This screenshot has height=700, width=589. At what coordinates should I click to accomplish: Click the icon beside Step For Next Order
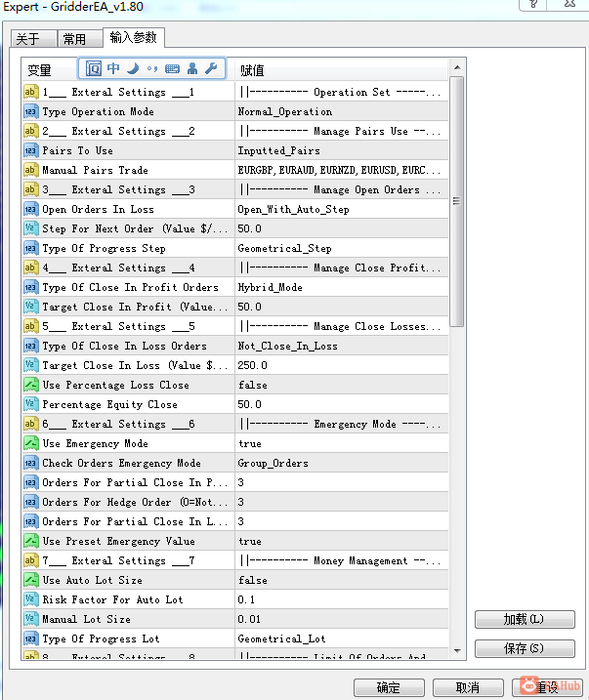31,228
